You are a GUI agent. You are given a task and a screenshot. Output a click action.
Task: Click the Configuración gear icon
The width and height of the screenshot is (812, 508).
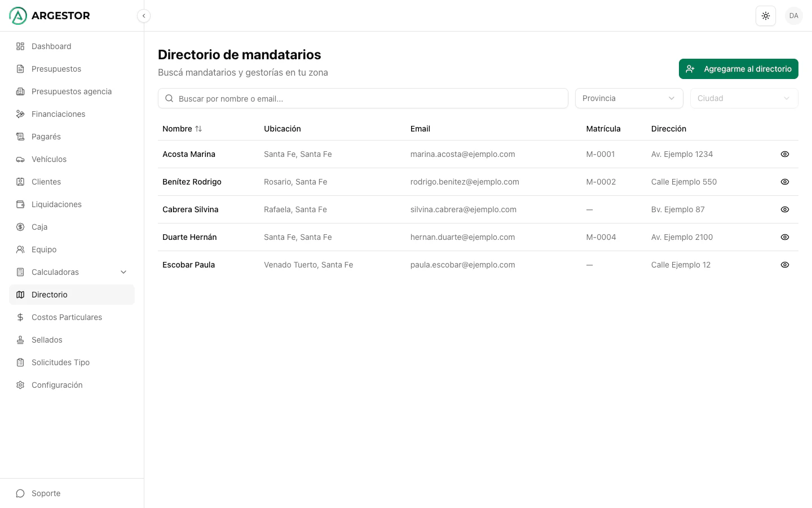tap(20, 385)
